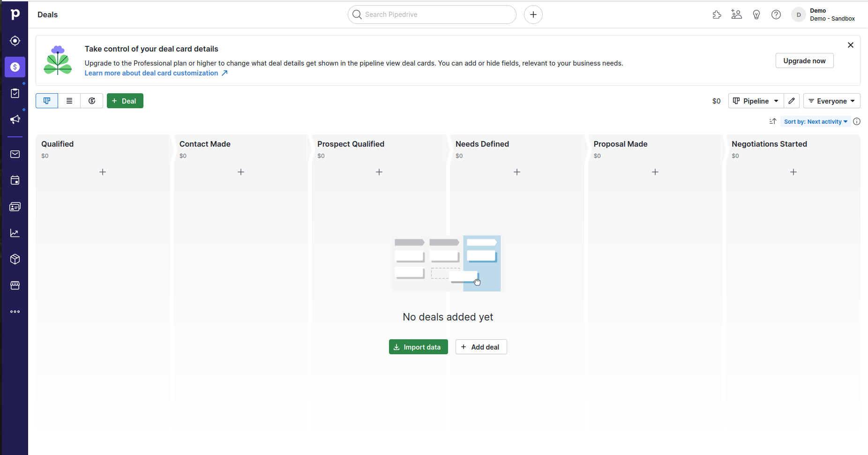Open the Mail inbox icon in sidebar
The height and width of the screenshot is (455, 868).
[15, 154]
